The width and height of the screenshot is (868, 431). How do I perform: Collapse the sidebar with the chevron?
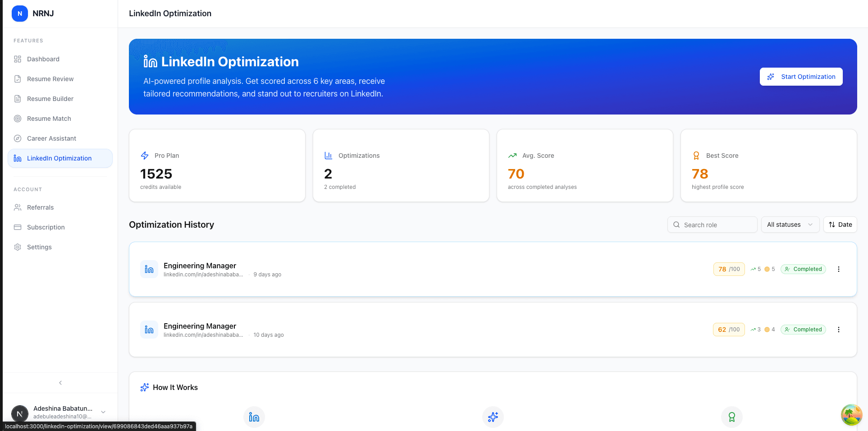click(60, 383)
